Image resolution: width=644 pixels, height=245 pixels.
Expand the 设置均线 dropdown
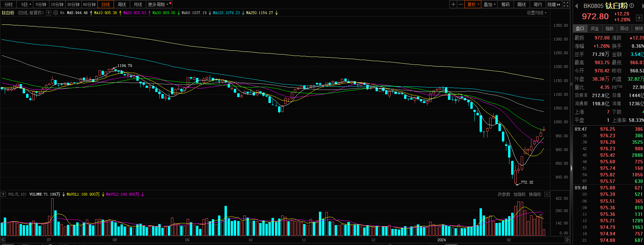pos(537,13)
